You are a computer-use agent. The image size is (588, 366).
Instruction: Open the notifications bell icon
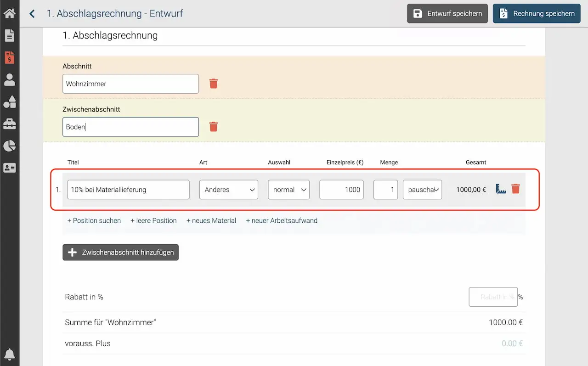click(x=10, y=354)
